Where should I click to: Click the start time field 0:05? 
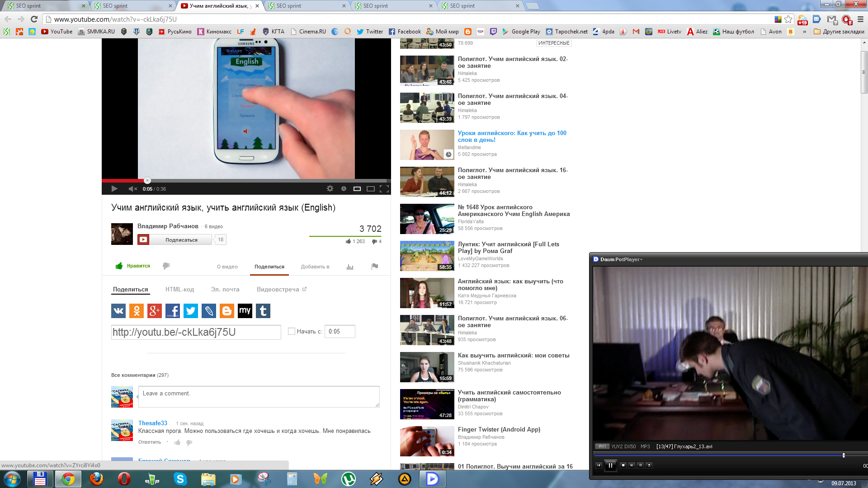point(340,331)
